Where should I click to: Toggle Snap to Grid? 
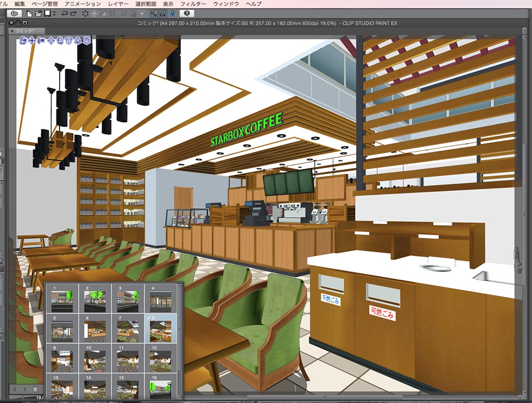[172, 14]
